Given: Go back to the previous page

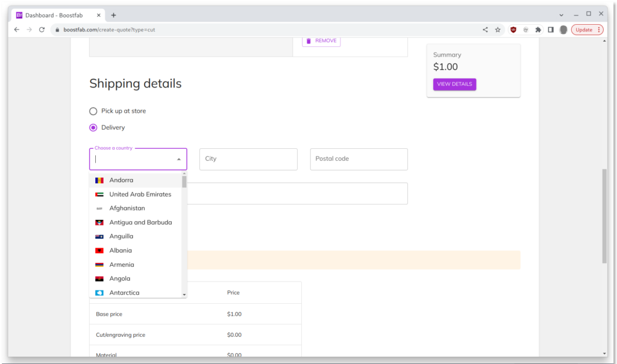Looking at the screenshot, I should point(16,30).
